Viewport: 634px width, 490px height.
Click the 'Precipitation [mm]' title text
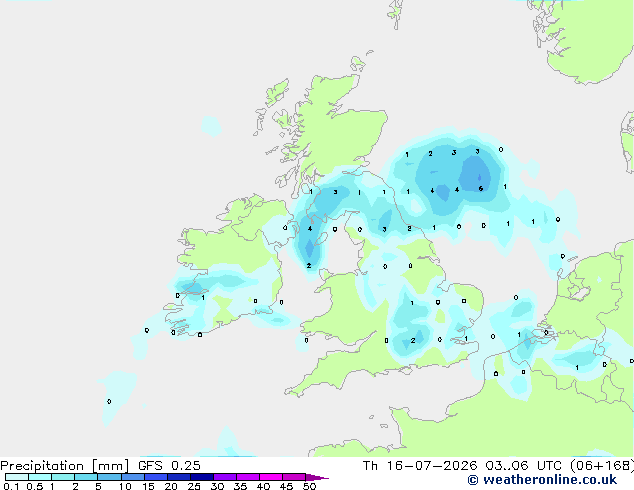(x=64, y=466)
